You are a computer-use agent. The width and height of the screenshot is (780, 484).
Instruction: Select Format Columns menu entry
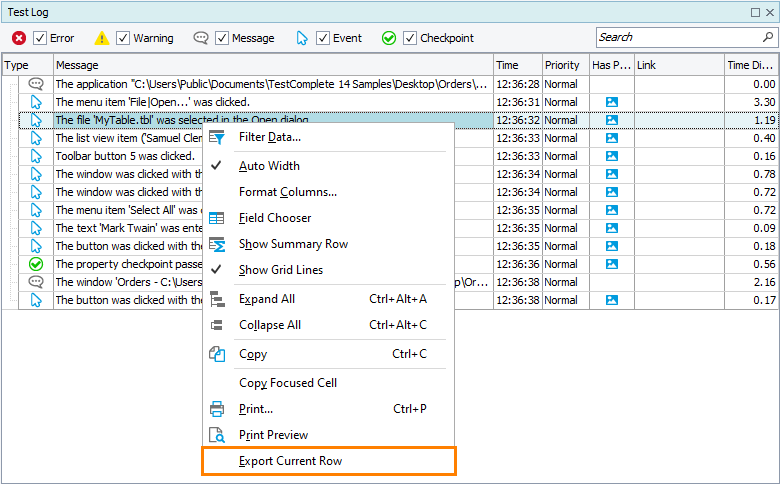pyautogui.click(x=287, y=192)
